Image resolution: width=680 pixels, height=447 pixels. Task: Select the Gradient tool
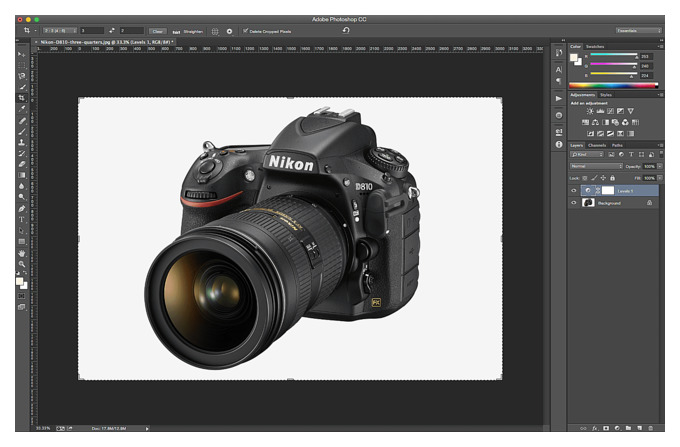[21, 175]
